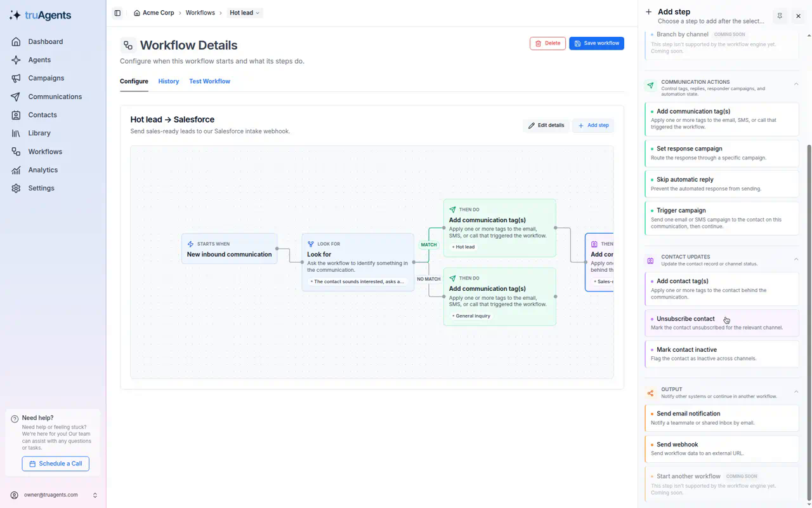Choose the Unsubscribe contact step
Screen dimensions: 812x508
722,323
